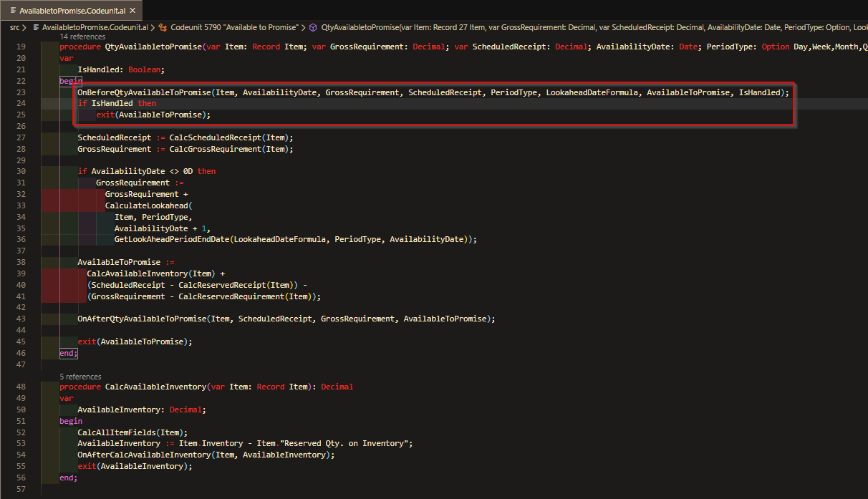
Task: Click the method symbol icon before QtyAvailabletoPromise breadcrumb
Action: (x=312, y=26)
